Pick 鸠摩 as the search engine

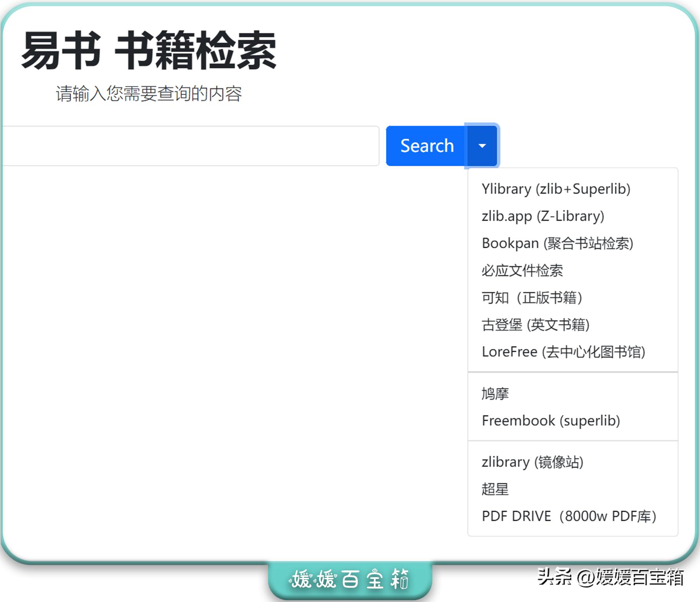pos(495,393)
